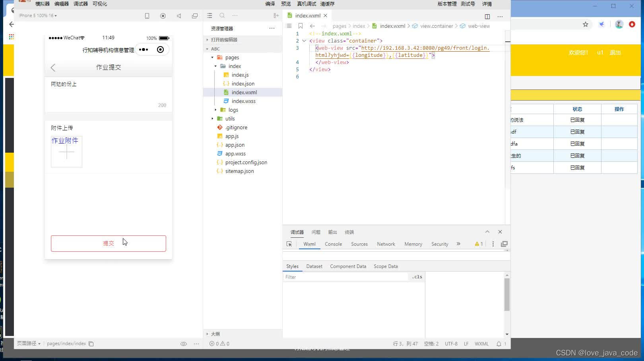Click the element inspector picker icon in debugger
Image resolution: width=644 pixels, height=361 pixels.
coord(289,244)
